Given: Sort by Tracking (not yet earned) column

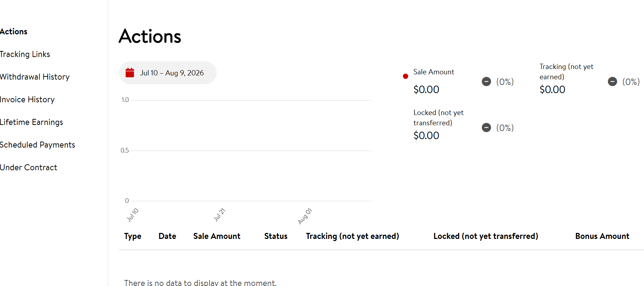Looking at the screenshot, I should [x=353, y=236].
